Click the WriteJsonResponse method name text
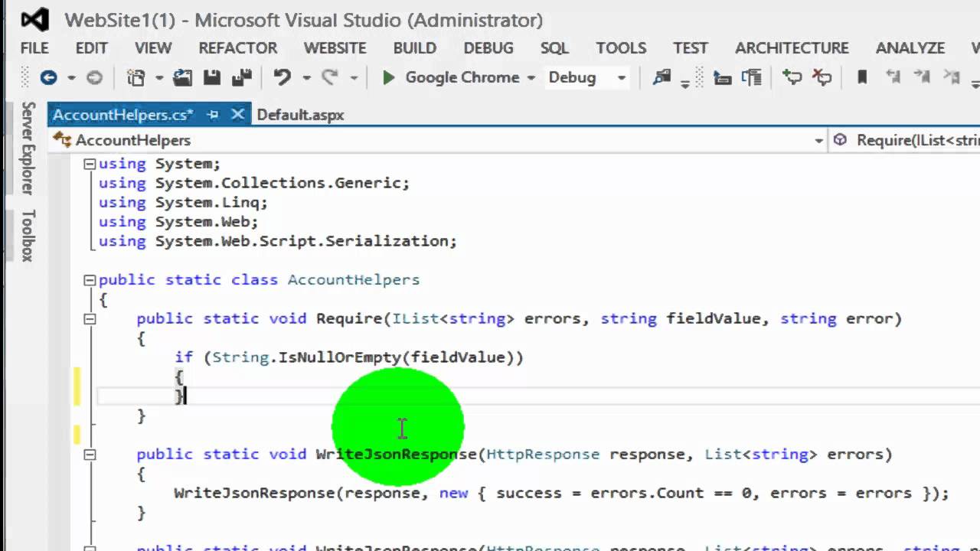The width and height of the screenshot is (980, 551). [x=397, y=455]
